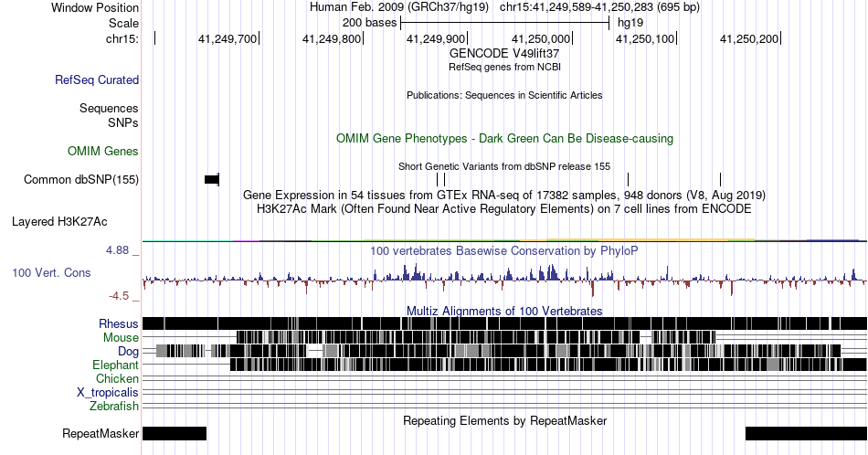868x455 pixels.
Task: Click the RefSeq Curated track label
Action: pyautogui.click(x=97, y=79)
